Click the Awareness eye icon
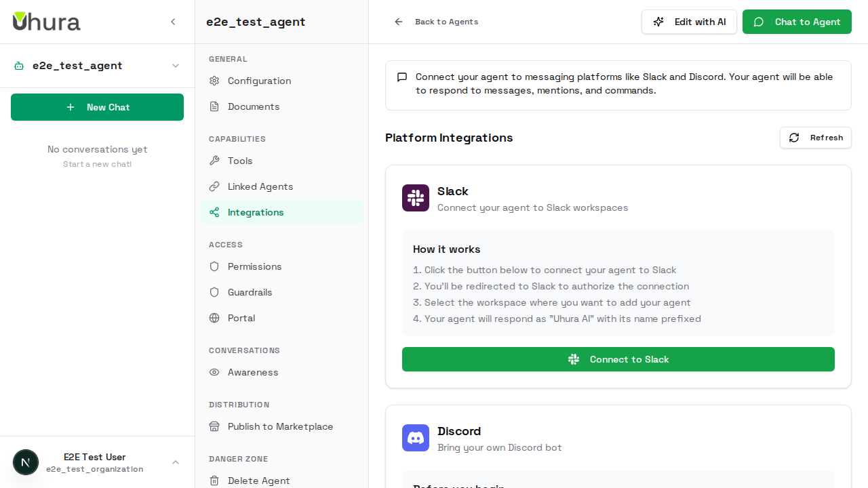868x488 pixels. pyautogui.click(x=214, y=372)
